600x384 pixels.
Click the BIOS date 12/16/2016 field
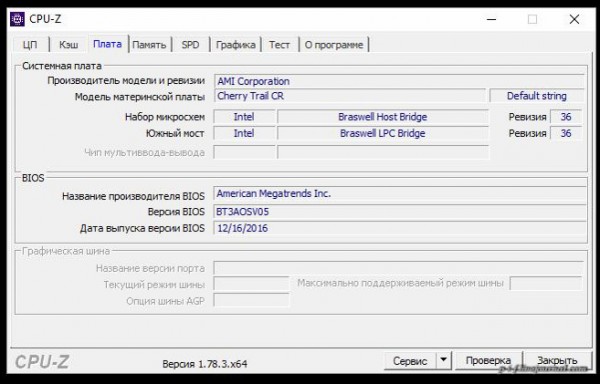[x=400, y=228]
